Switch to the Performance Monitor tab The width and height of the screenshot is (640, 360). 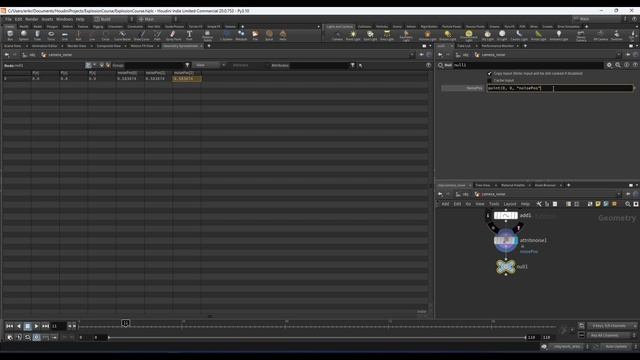(497, 46)
